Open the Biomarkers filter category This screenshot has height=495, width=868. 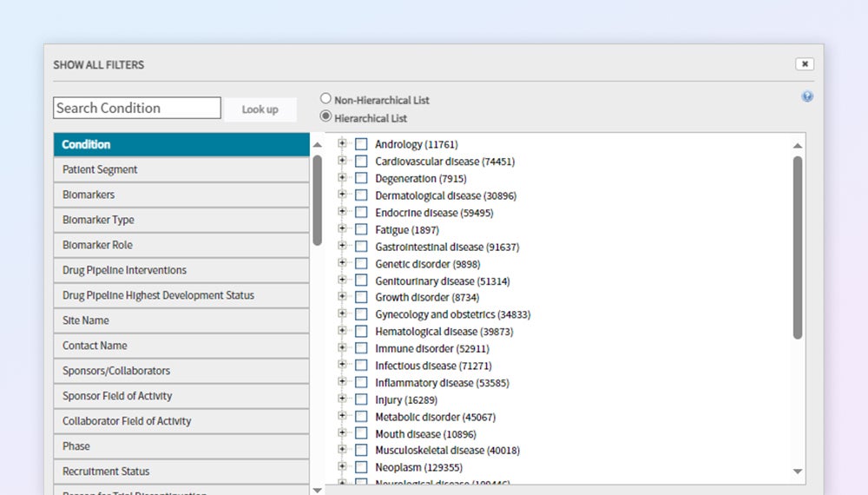[x=181, y=195]
